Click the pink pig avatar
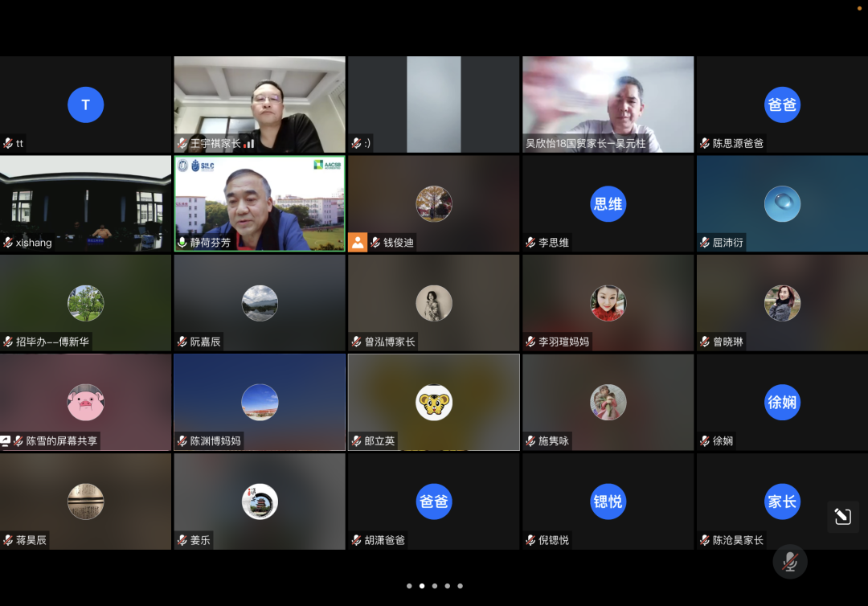This screenshot has width=868, height=606. tap(85, 402)
